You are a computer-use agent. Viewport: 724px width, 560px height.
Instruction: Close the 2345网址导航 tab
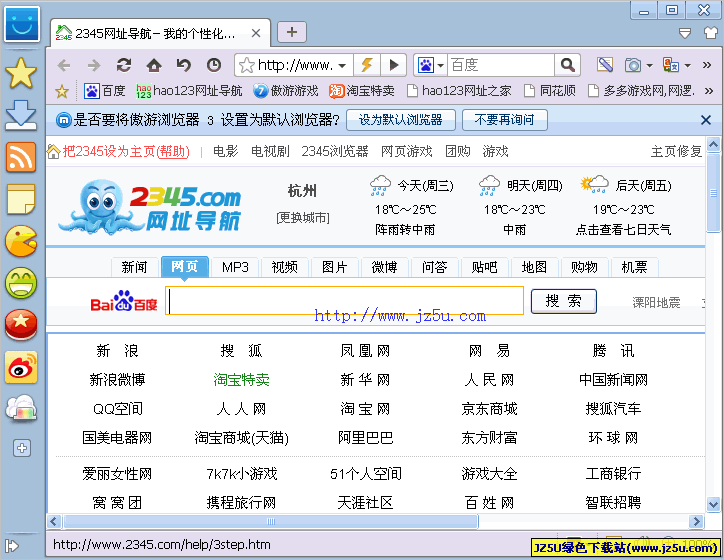256,33
